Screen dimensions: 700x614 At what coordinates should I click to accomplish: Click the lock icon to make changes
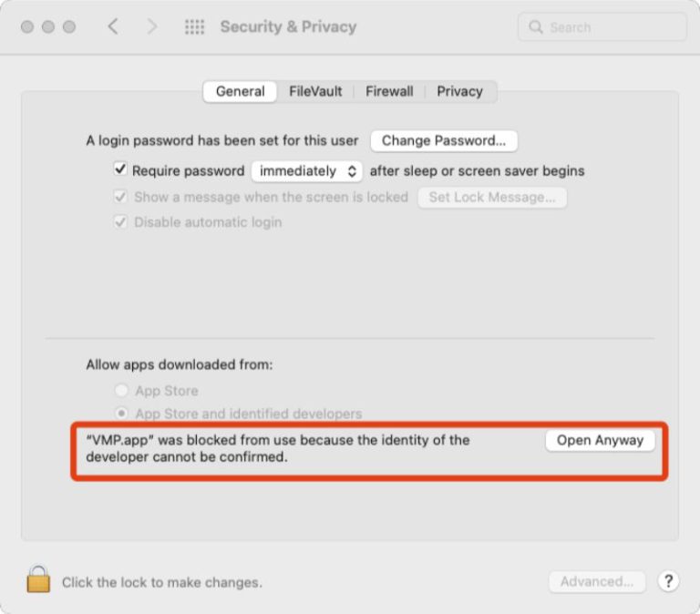click(38, 579)
